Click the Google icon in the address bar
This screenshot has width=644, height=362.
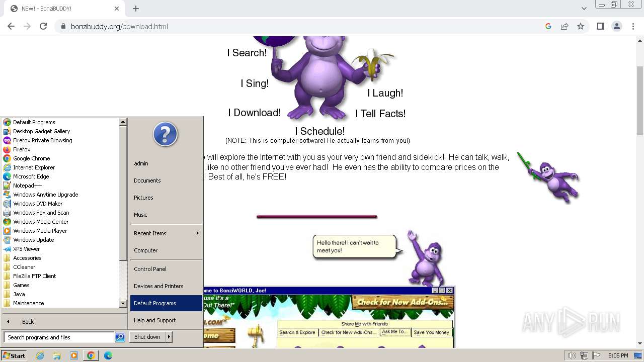[x=548, y=26]
